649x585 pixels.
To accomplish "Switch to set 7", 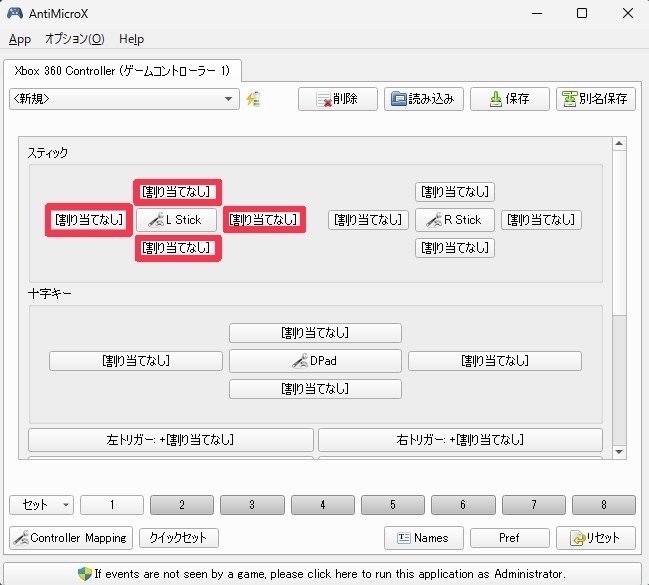I will point(534,505).
